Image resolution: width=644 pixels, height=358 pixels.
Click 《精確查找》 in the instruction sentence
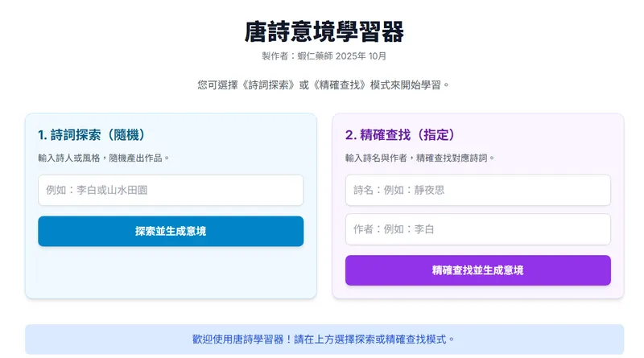(339, 84)
